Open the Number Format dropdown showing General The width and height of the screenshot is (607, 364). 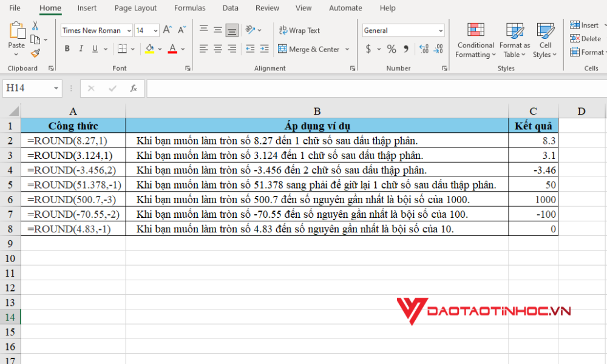click(x=402, y=30)
